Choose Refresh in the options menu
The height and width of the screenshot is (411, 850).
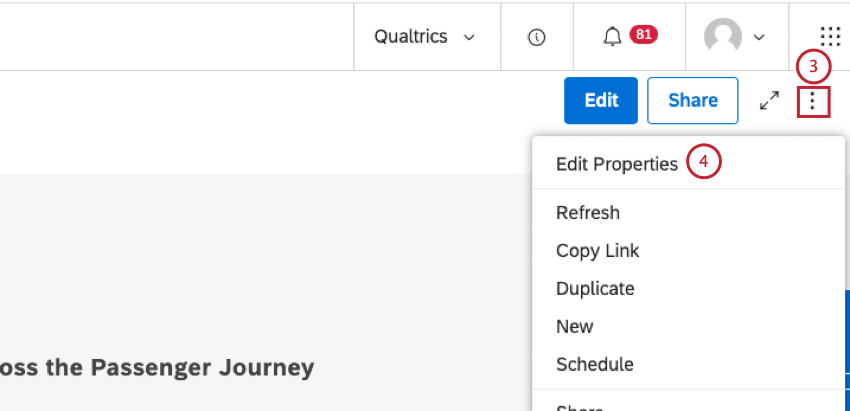point(588,213)
